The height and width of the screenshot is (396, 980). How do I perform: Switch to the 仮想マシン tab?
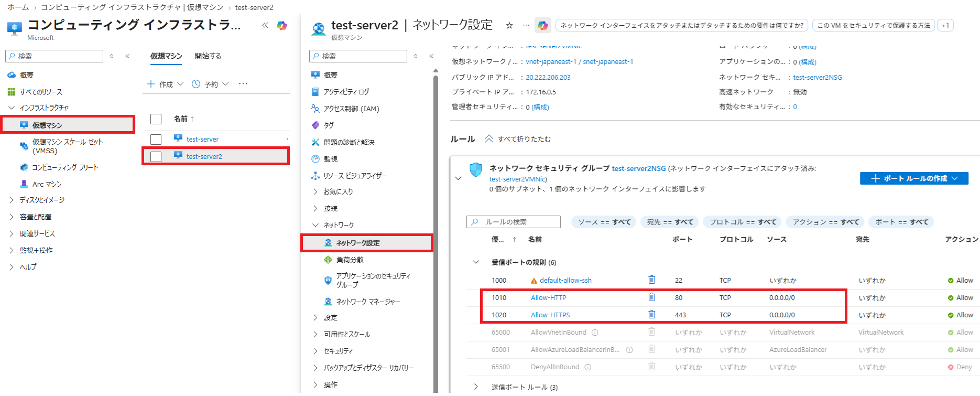pyautogui.click(x=166, y=56)
